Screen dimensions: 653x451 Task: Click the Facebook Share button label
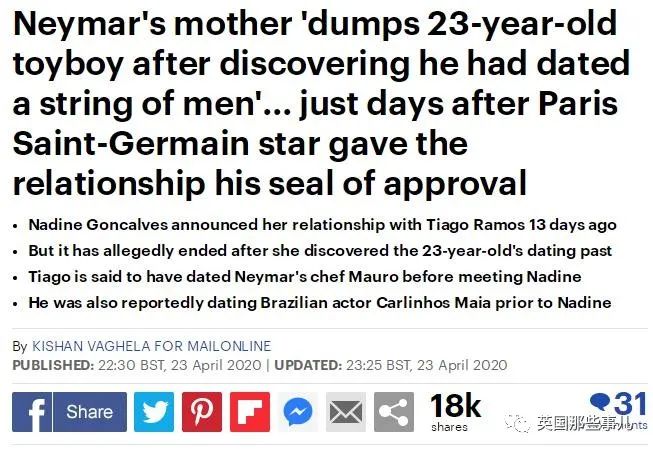tap(90, 411)
